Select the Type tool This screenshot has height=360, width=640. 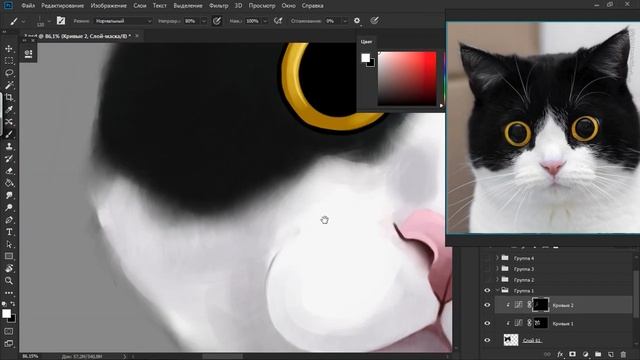click(9, 232)
